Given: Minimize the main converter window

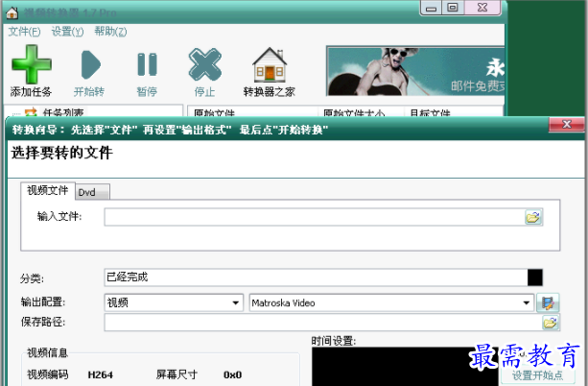Looking at the screenshot, I should pos(432,8).
